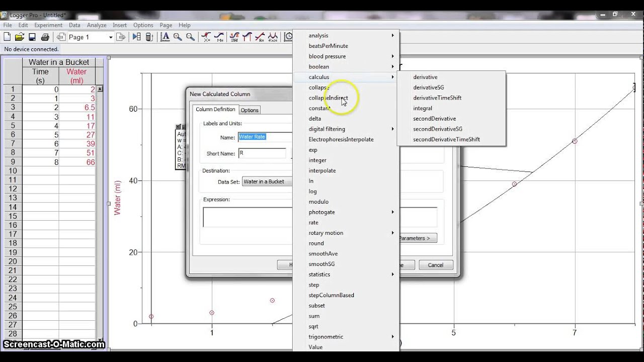The image size is (644, 362).
Task: Select the Water cell with value 66
Action: coord(77,162)
